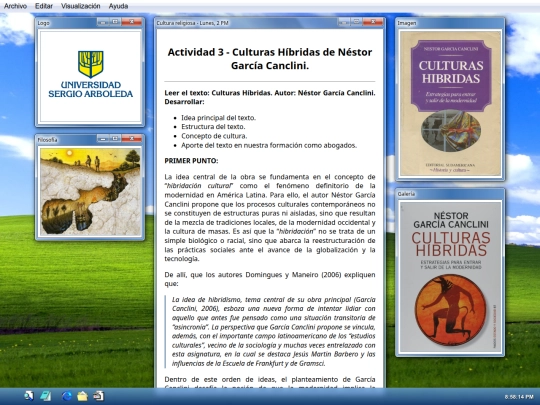Image resolution: width=540 pixels, height=405 pixels.
Task: Launch Internet Explorer from the taskbar
Action: tap(66, 396)
